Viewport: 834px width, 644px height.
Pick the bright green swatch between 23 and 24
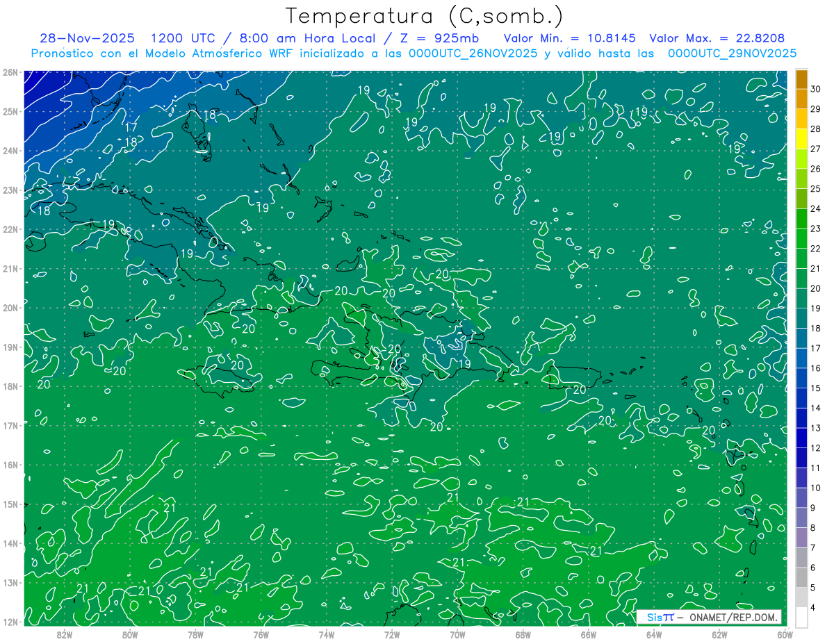click(801, 219)
